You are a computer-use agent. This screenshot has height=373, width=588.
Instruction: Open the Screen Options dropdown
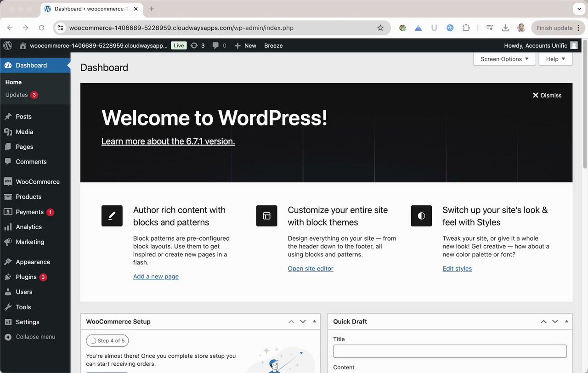click(x=504, y=59)
